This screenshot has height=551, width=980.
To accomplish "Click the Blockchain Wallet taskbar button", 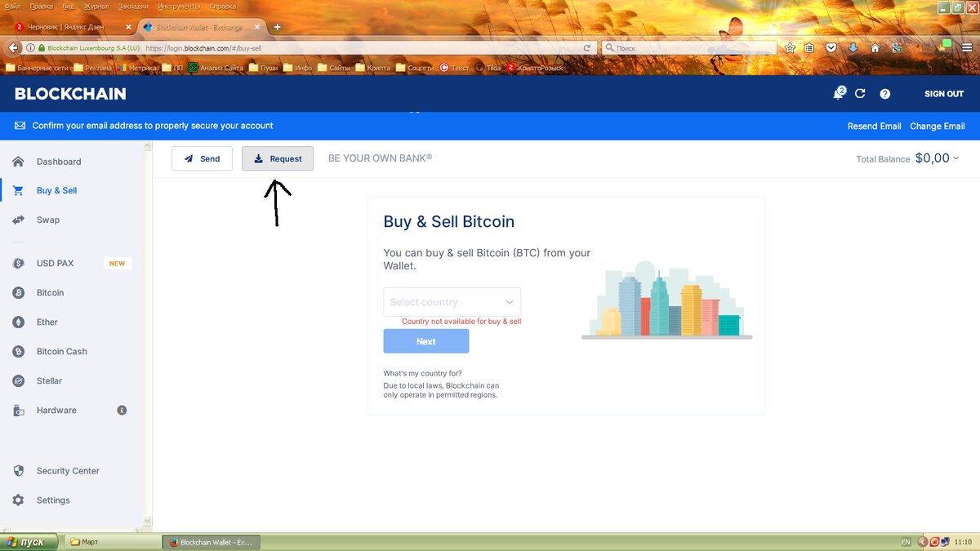I will [212, 542].
